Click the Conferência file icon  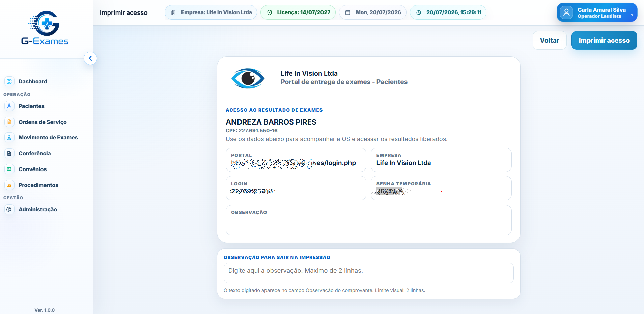coord(9,153)
